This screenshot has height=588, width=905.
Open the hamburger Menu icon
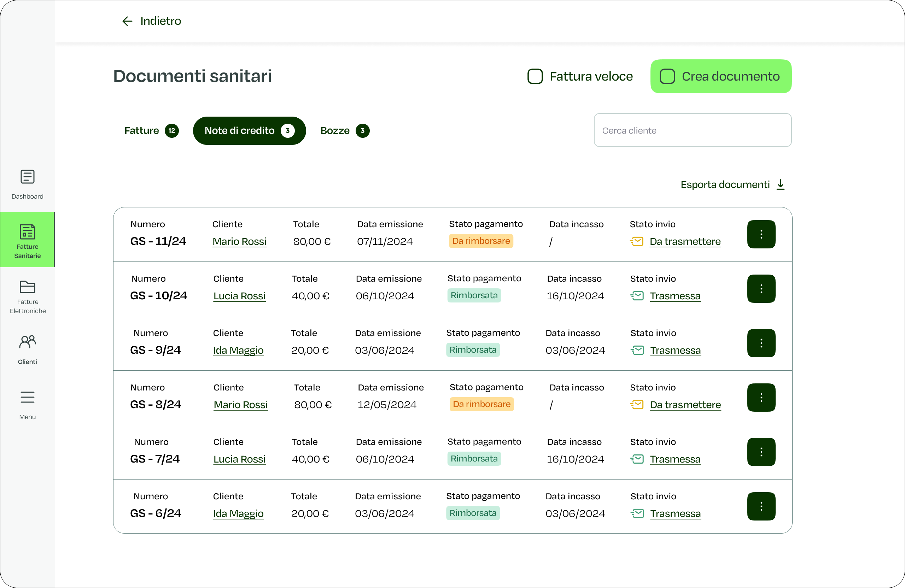click(27, 397)
